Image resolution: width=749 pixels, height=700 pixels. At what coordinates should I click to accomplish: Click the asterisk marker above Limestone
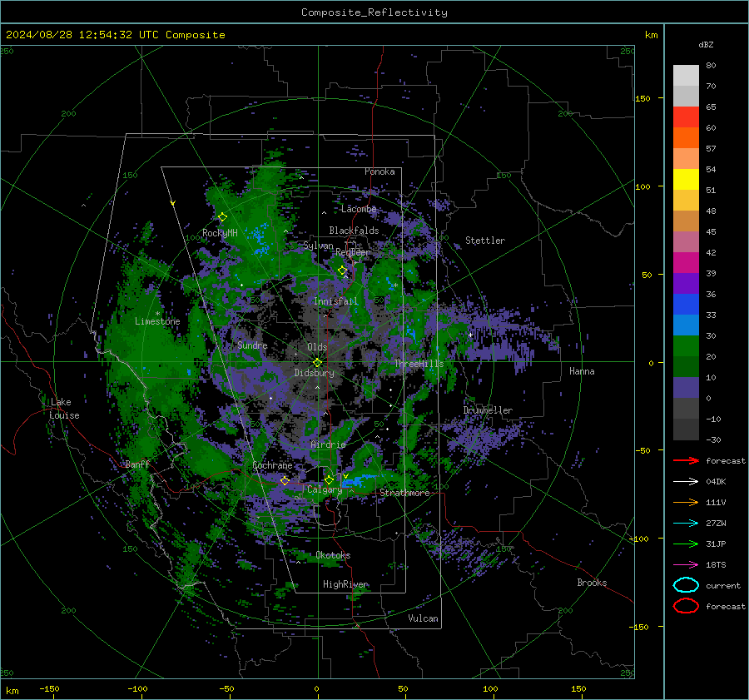[157, 314]
